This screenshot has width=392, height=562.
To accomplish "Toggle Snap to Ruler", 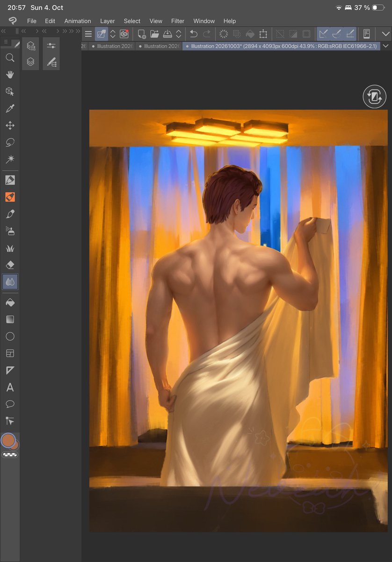I will point(323,34).
